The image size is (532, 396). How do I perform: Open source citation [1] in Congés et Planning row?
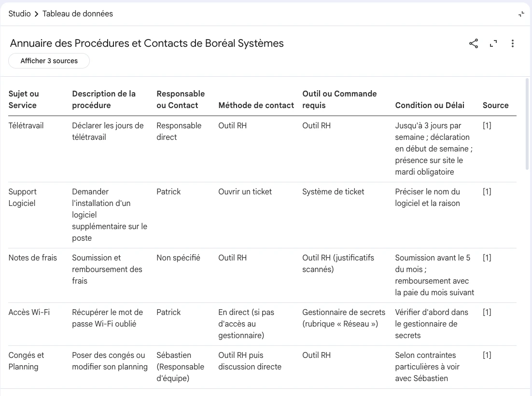487,355
